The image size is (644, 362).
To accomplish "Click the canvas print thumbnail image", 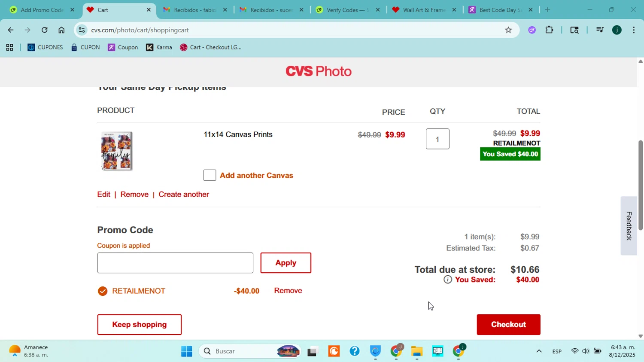I will coord(116,151).
